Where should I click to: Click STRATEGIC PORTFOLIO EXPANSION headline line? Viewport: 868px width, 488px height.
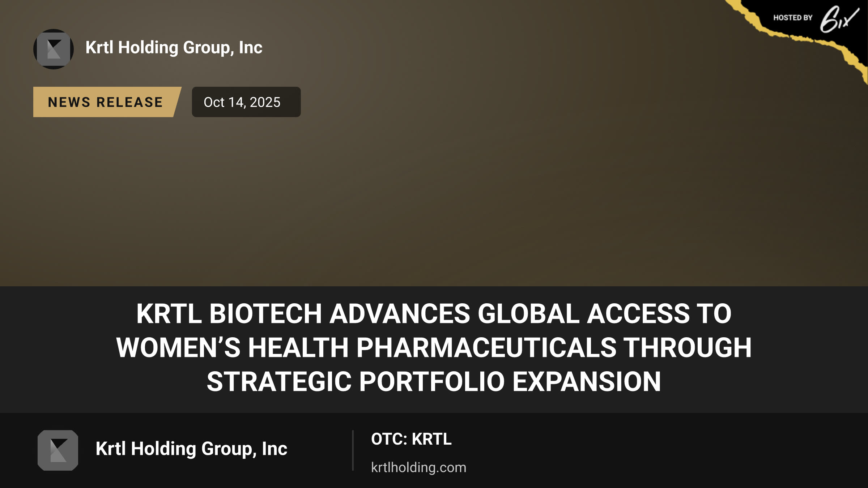(x=434, y=382)
